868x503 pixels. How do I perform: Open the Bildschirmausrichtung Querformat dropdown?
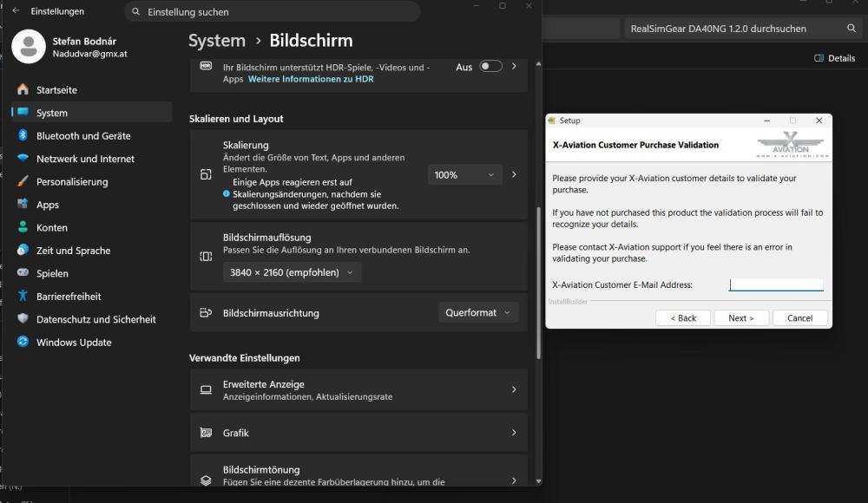pos(478,313)
